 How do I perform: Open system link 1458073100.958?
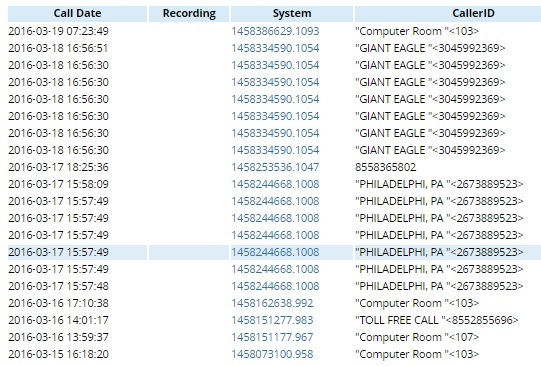(272, 354)
